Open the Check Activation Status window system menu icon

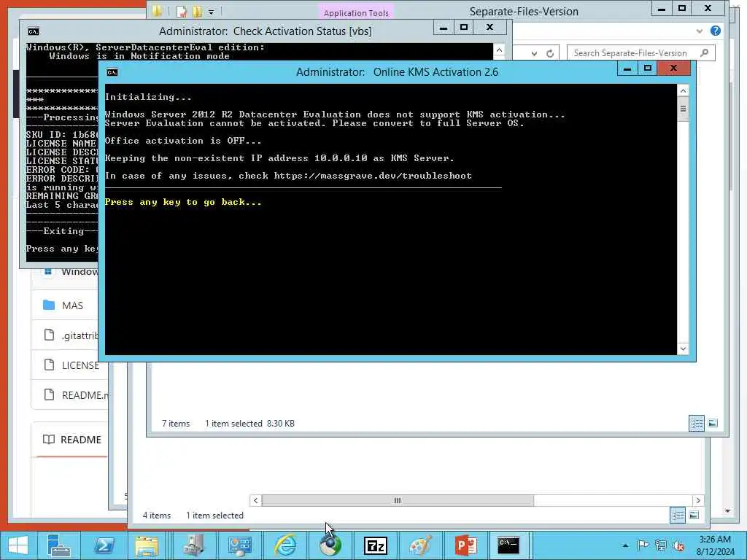pyautogui.click(x=34, y=31)
